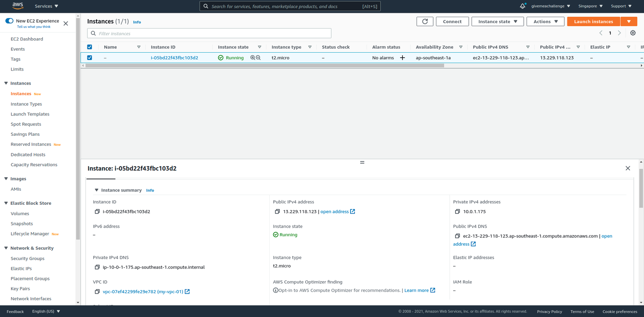Click the Launch instances button
Image resolution: width=644 pixels, height=317 pixels.
594,21
